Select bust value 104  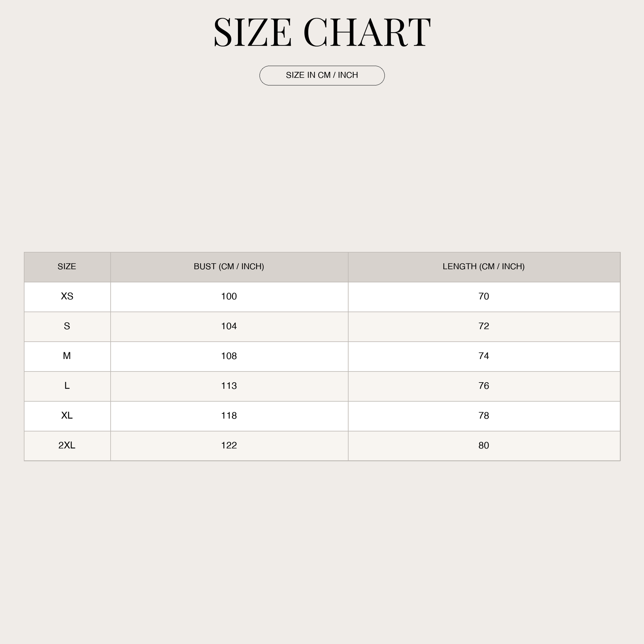tap(229, 327)
